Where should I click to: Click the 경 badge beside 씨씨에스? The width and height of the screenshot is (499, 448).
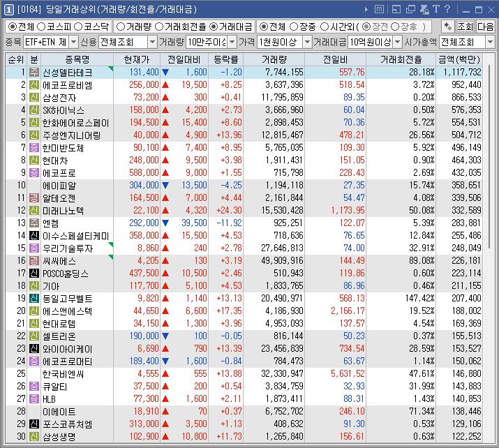[34, 260]
